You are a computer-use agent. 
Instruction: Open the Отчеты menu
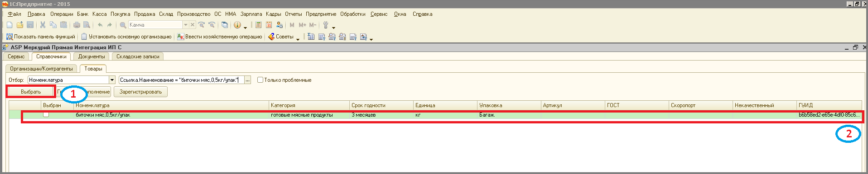pyautogui.click(x=294, y=14)
